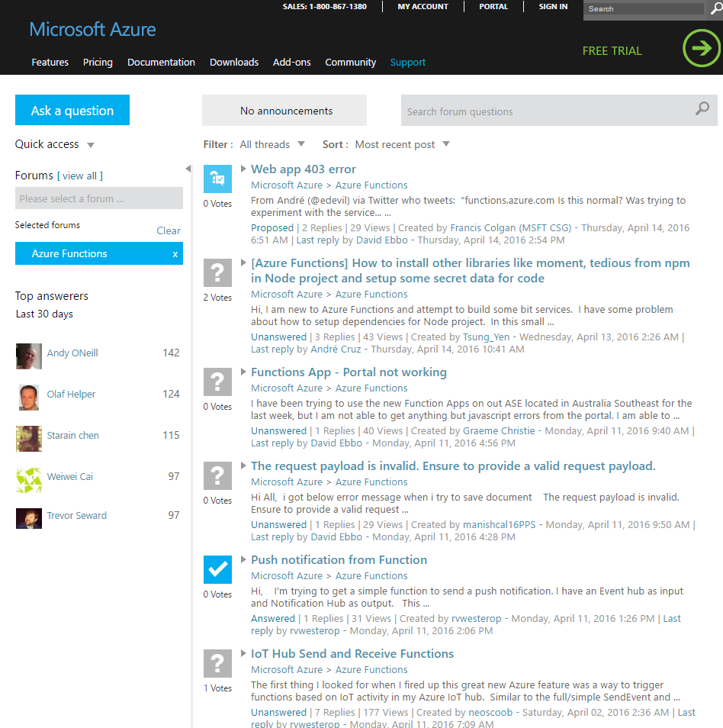
Task: Click the view all forums link
Action: coord(80,176)
